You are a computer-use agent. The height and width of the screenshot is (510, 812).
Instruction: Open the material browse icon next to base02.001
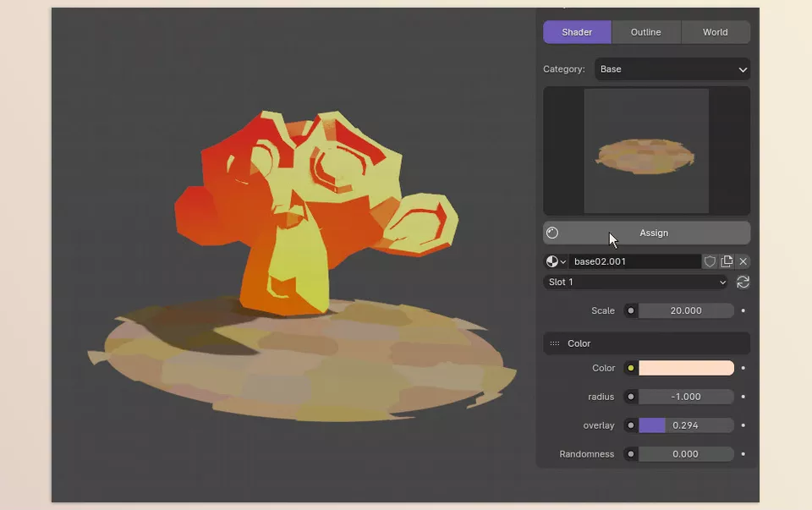(551, 261)
